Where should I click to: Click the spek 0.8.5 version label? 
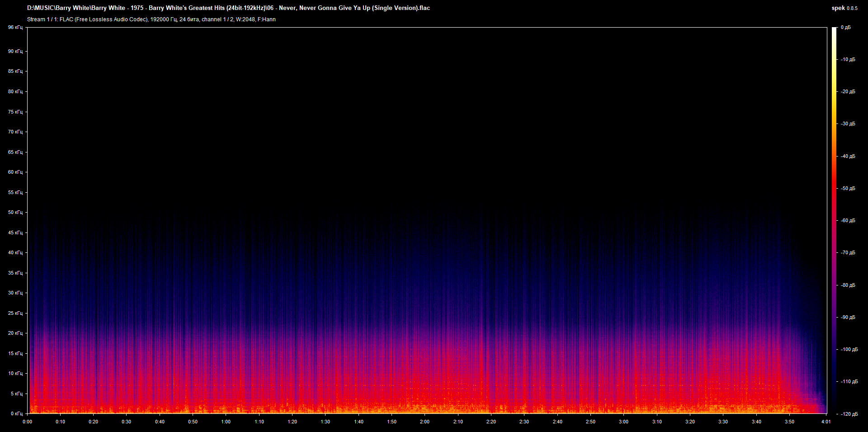844,8
